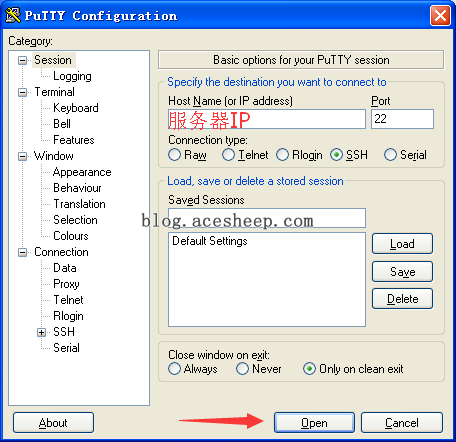The width and height of the screenshot is (456, 442).
Task: Close the PuTTY Configuration window
Action: coord(440,15)
